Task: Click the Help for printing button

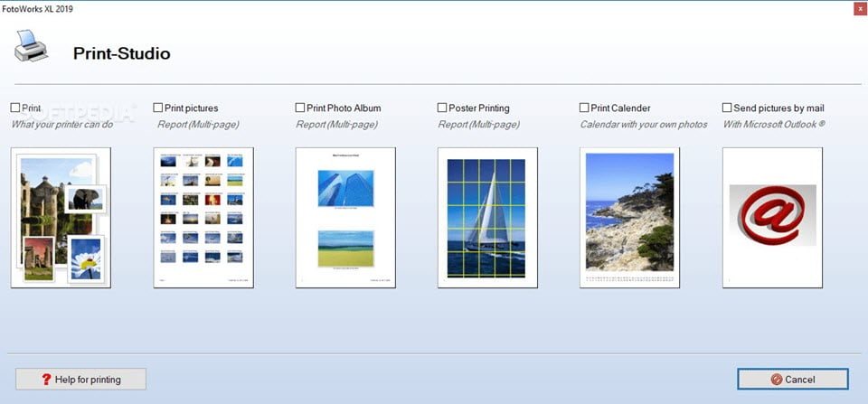Action: [x=80, y=379]
